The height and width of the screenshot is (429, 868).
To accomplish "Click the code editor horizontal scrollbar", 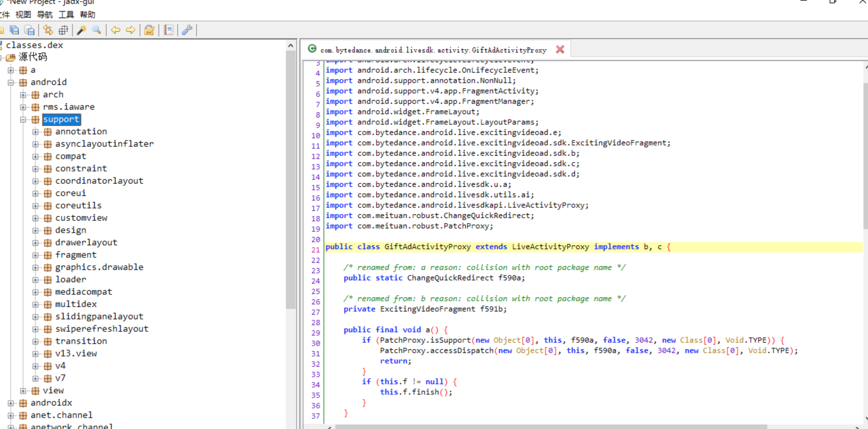I will click(551, 427).
